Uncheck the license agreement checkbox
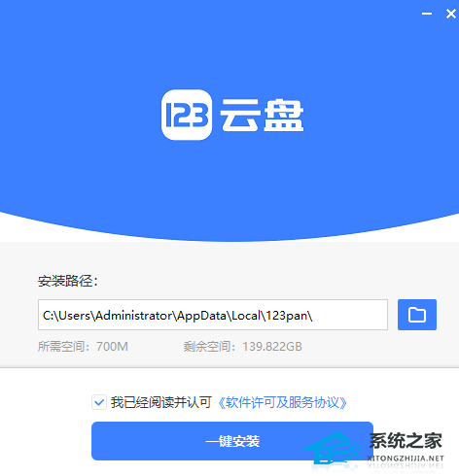This screenshot has height=476, width=459. tap(99, 402)
